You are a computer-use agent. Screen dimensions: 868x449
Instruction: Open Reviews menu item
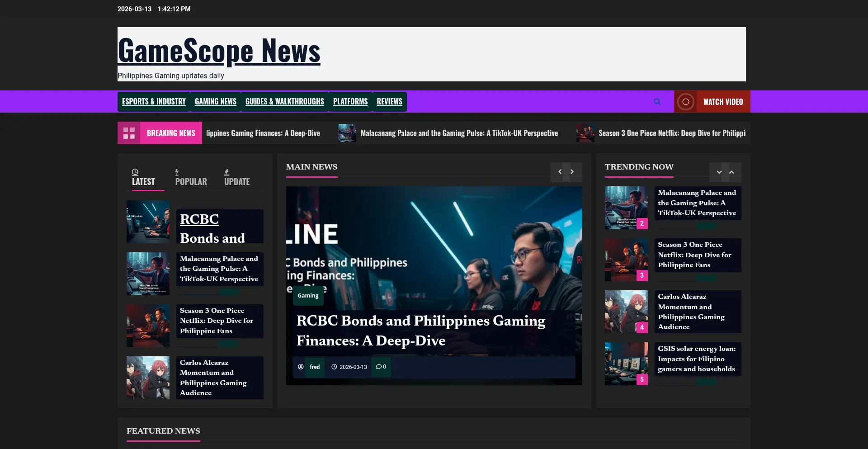[x=390, y=102]
